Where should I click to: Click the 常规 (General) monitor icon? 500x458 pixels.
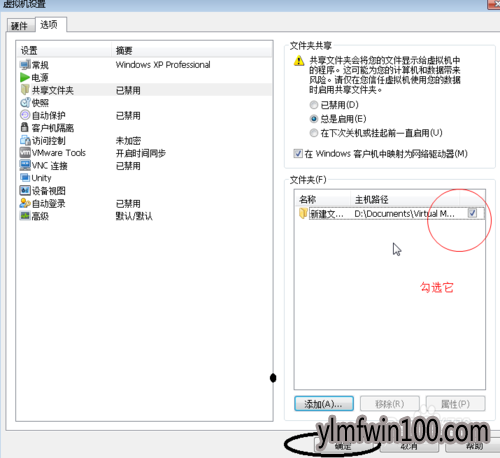(25, 64)
